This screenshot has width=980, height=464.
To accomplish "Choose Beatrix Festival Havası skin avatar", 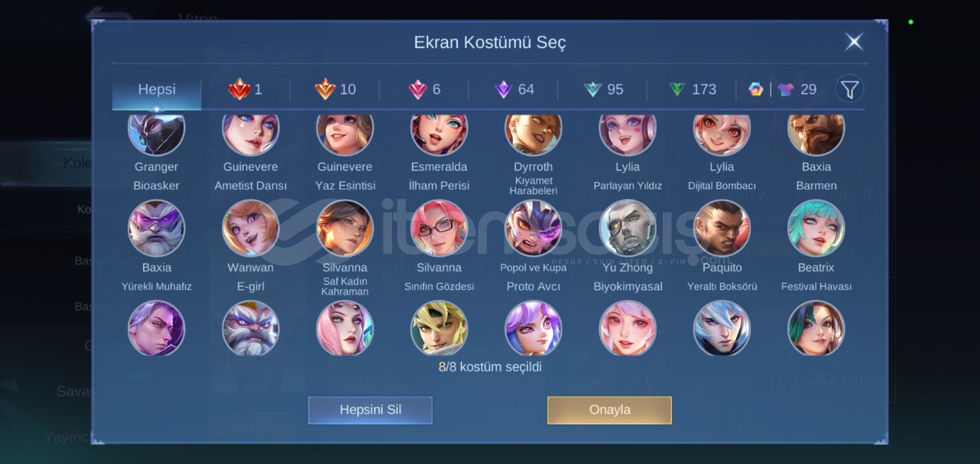I will pos(816,228).
